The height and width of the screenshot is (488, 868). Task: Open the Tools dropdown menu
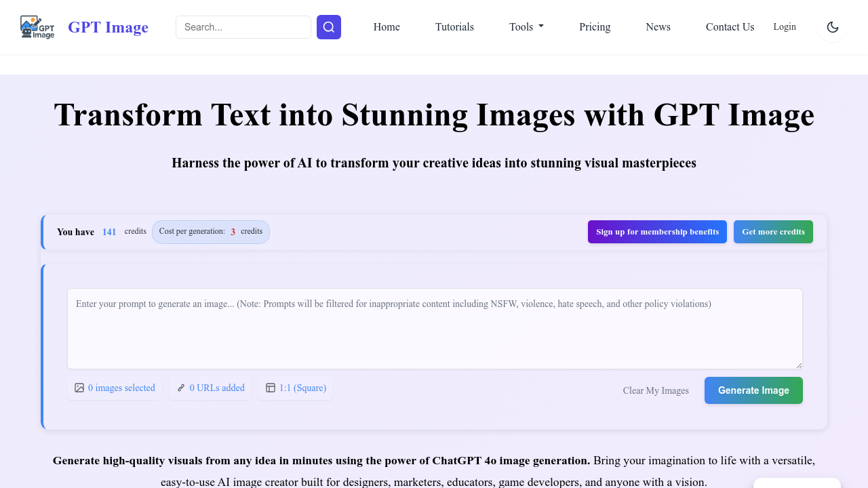[x=526, y=27]
